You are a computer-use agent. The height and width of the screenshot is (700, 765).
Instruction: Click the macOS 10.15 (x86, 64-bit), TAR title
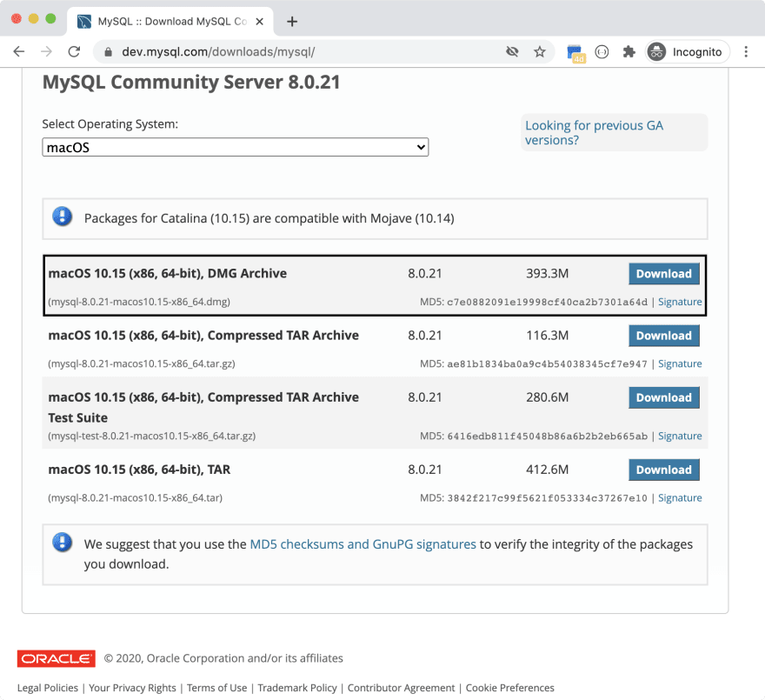pyautogui.click(x=139, y=470)
